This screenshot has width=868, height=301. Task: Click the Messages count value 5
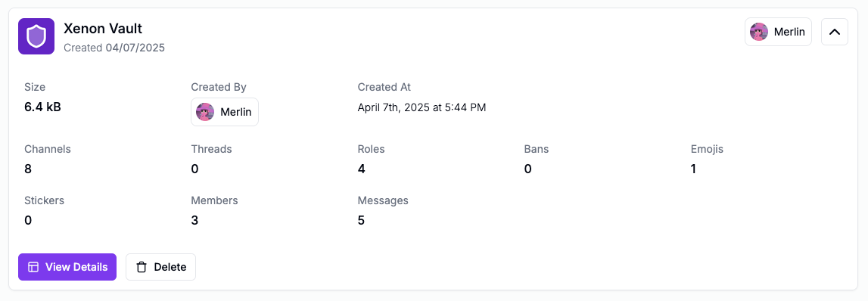(362, 220)
